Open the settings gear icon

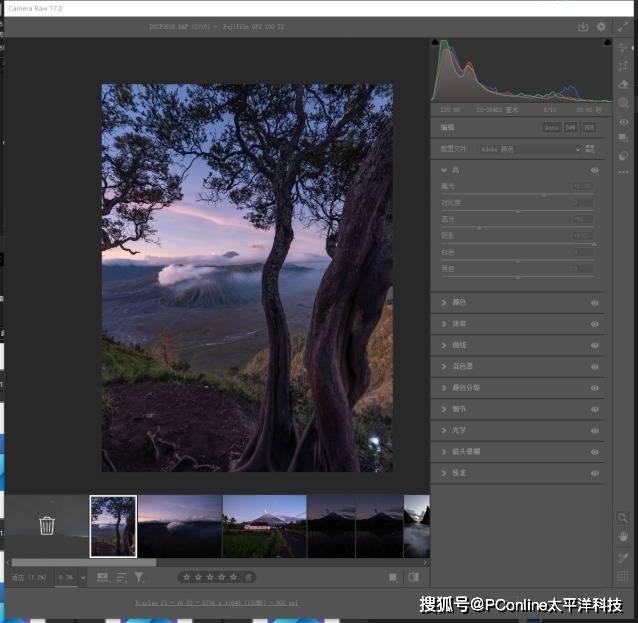coord(601,27)
